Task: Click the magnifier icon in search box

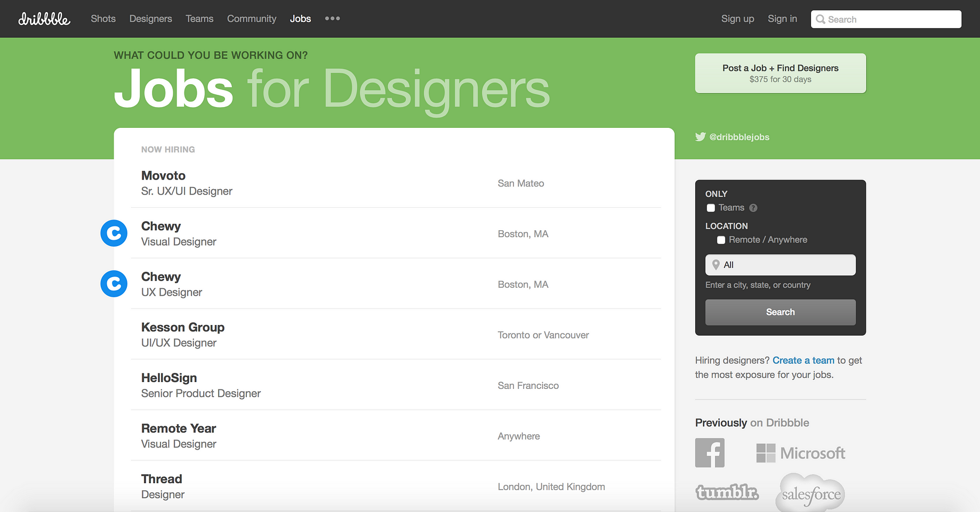Action: (x=821, y=19)
